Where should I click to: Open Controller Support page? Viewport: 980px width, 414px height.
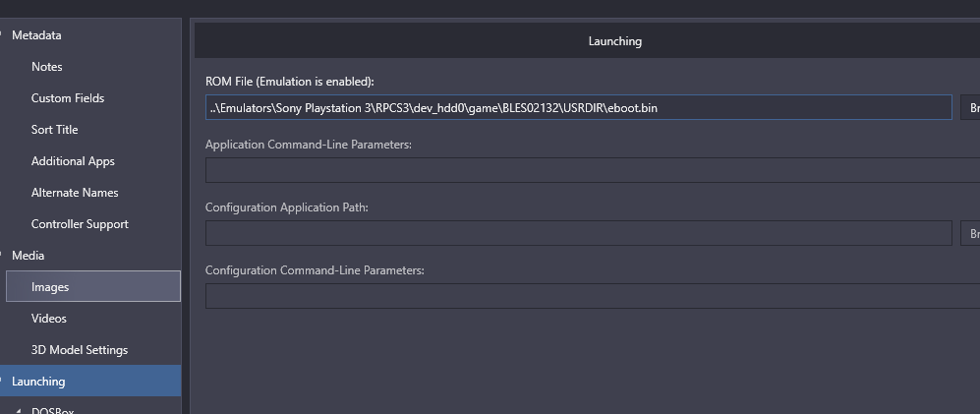tap(80, 224)
